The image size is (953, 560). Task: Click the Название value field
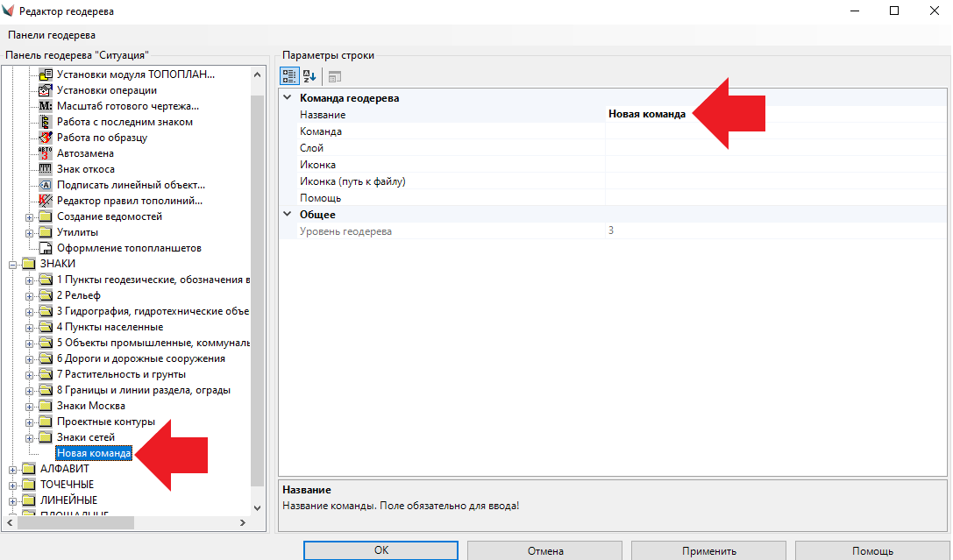pos(772,115)
